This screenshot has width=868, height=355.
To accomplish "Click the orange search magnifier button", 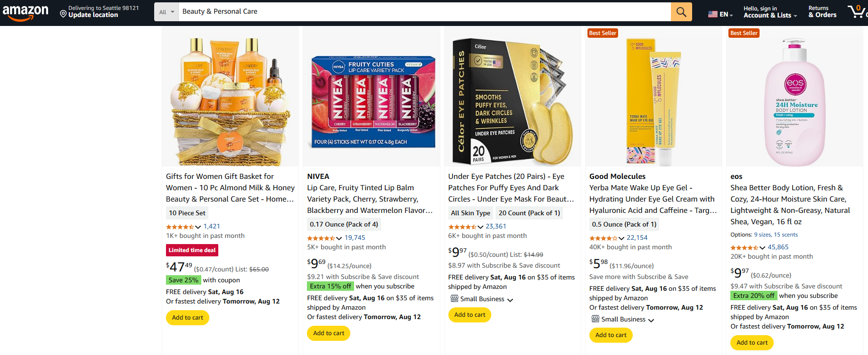I will click(681, 12).
